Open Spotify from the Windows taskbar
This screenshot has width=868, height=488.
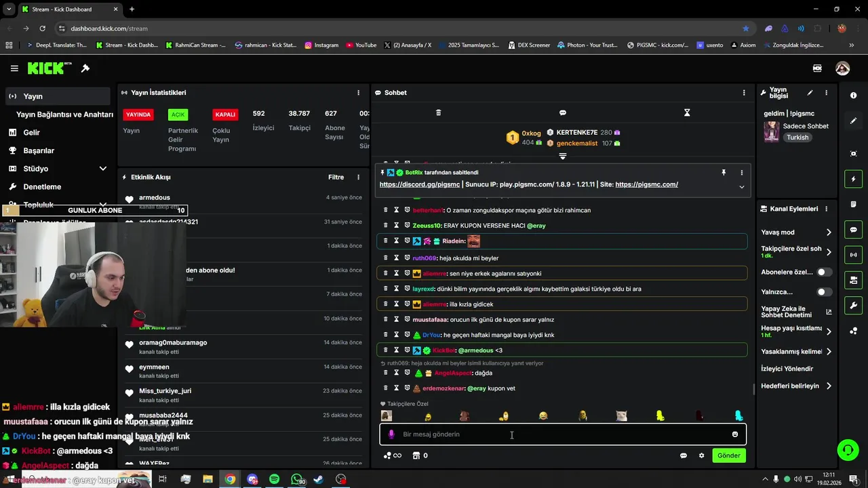click(x=274, y=479)
